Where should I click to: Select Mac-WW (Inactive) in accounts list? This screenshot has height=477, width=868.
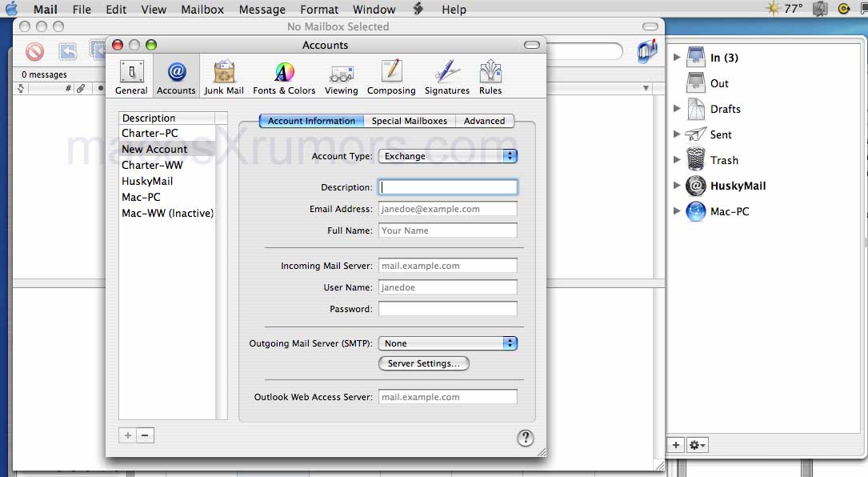[x=167, y=214]
